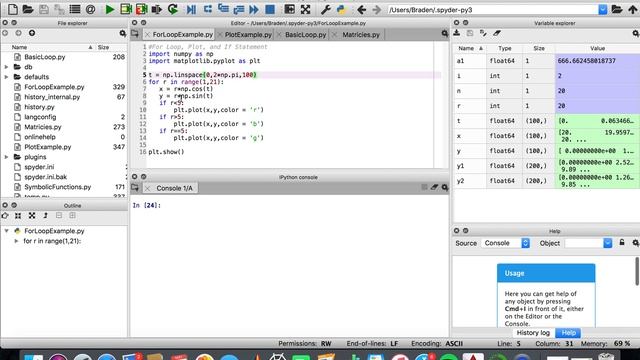Stop debugging with the blue square
640x360 pixels.
(x=269, y=9)
